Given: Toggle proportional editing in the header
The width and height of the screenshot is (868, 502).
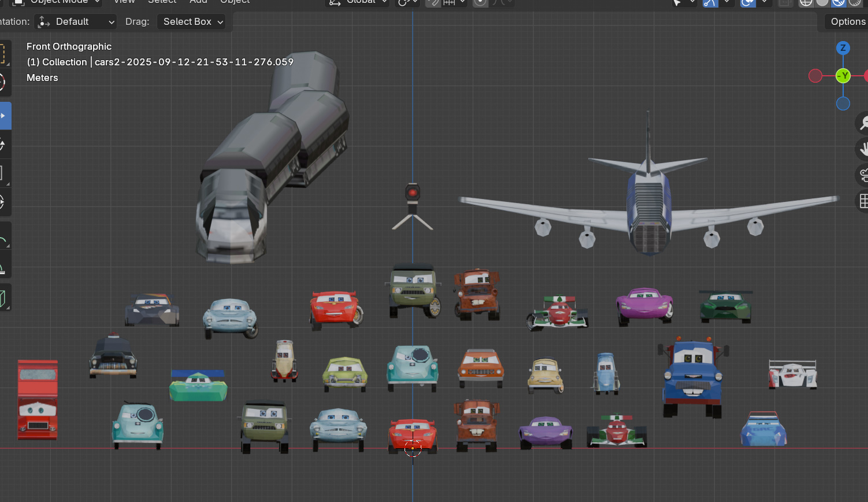Looking at the screenshot, I should pos(480,2).
